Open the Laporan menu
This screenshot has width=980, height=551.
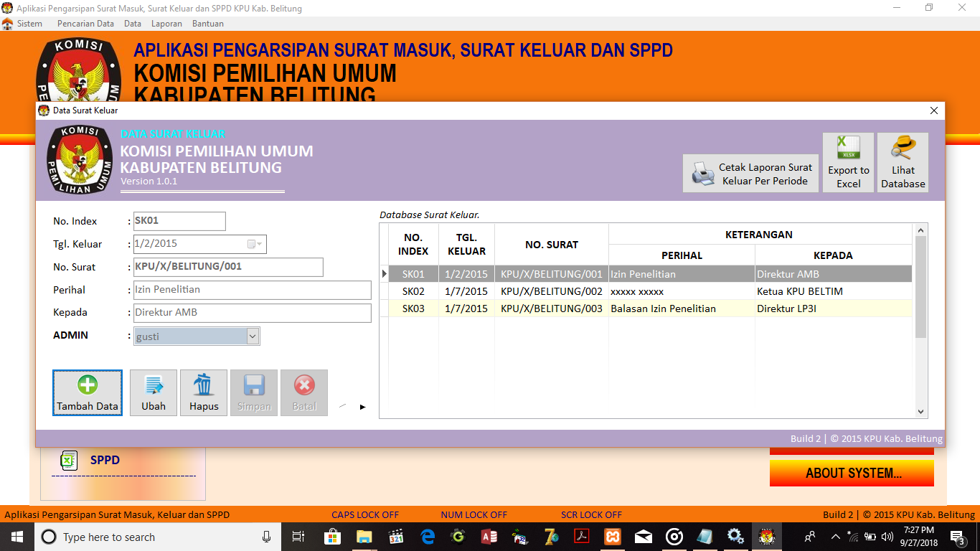166,23
